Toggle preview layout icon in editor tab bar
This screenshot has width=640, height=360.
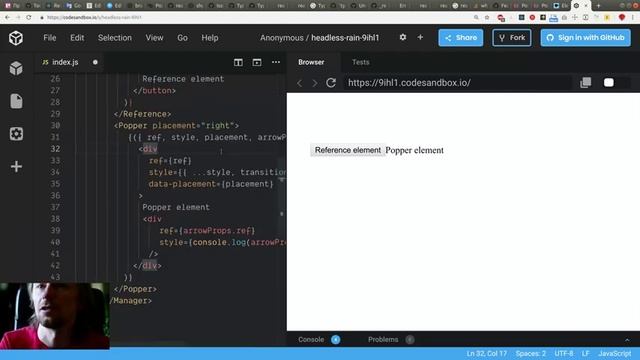click(x=257, y=62)
